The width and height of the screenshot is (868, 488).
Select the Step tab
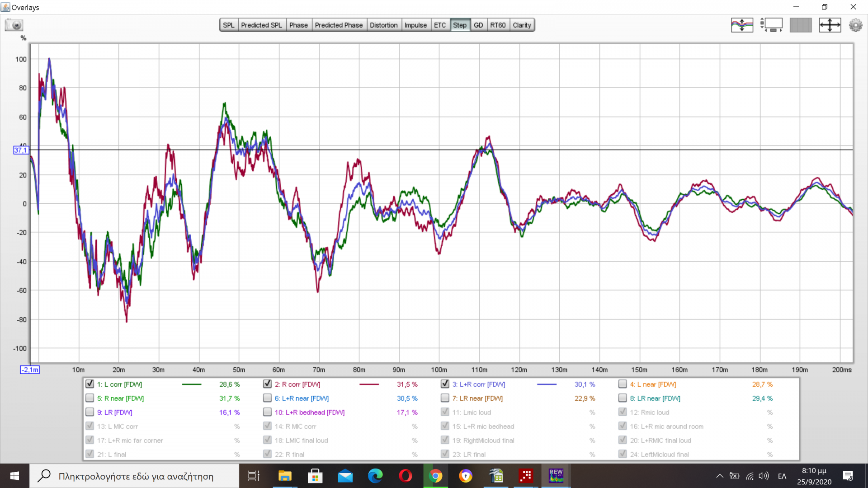(460, 25)
